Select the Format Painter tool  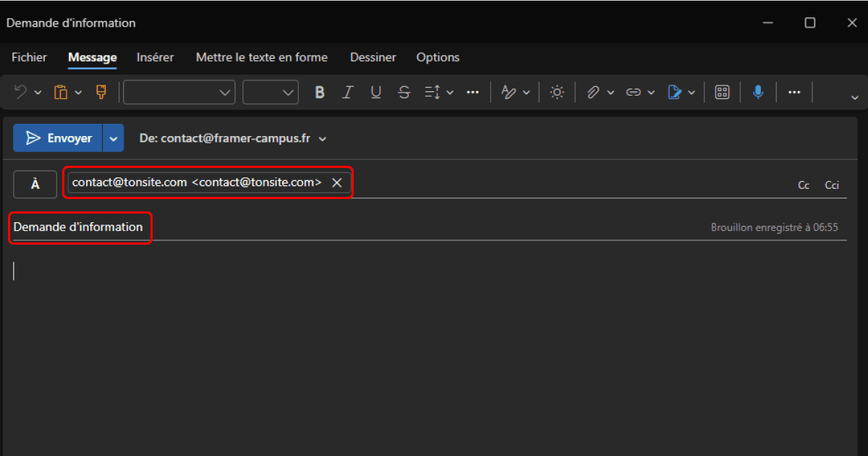101,92
